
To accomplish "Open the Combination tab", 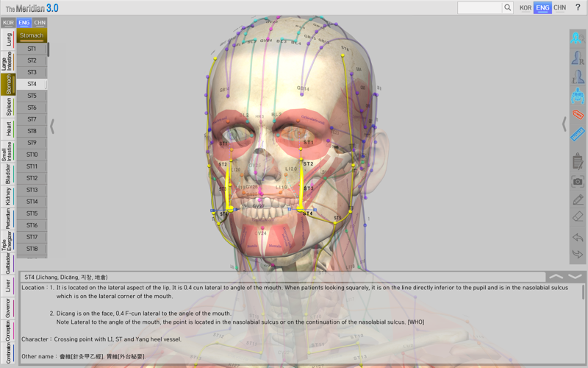I will coord(8,353).
